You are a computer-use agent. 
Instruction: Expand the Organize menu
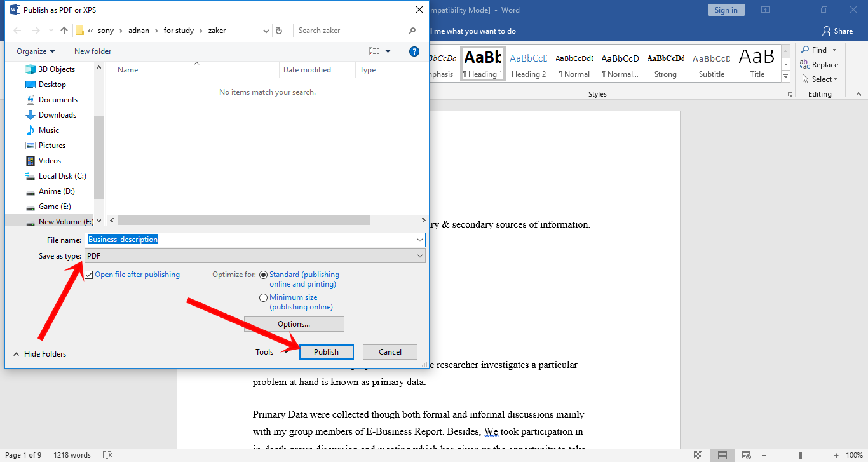click(x=36, y=51)
